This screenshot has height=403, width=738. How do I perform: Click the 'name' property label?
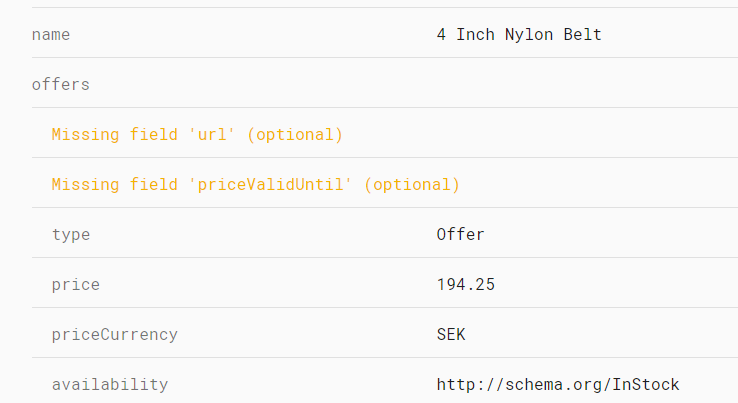pyautogui.click(x=51, y=35)
